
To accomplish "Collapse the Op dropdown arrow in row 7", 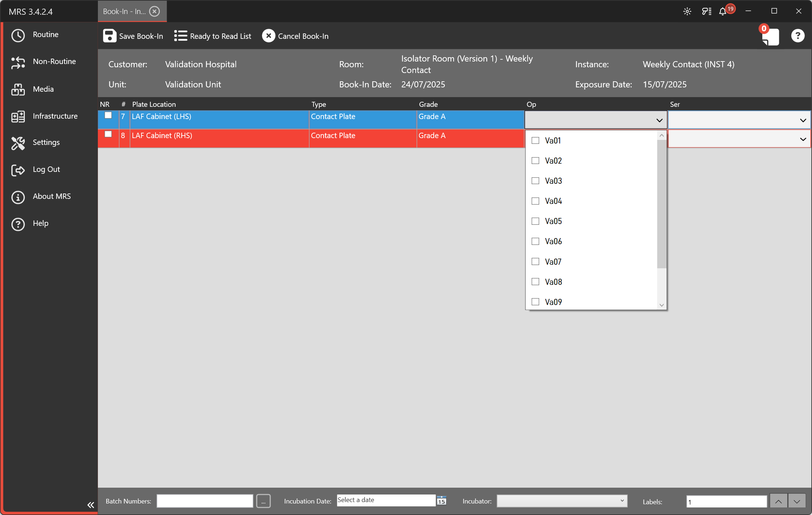I will click(x=659, y=120).
